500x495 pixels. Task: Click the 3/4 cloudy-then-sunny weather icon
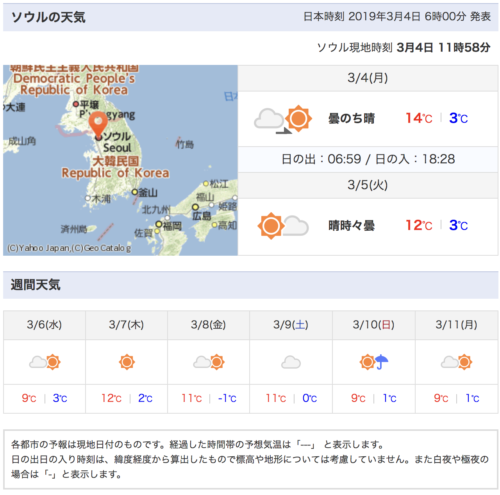283,119
